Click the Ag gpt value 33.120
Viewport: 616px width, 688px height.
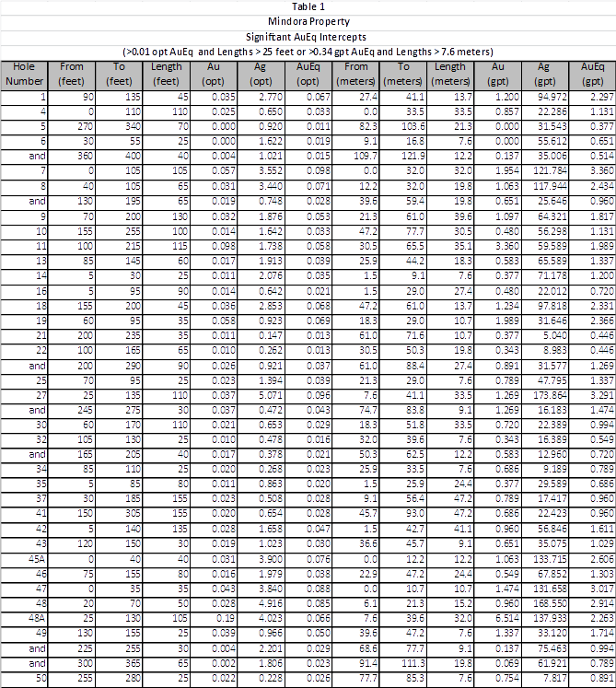[x=552, y=633]
